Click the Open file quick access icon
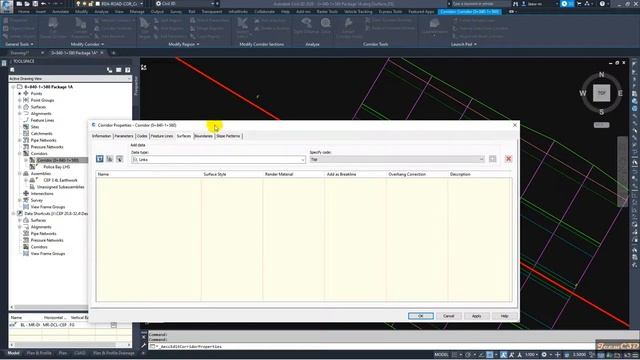Screen dimensions: 640x360 coord(27,4)
